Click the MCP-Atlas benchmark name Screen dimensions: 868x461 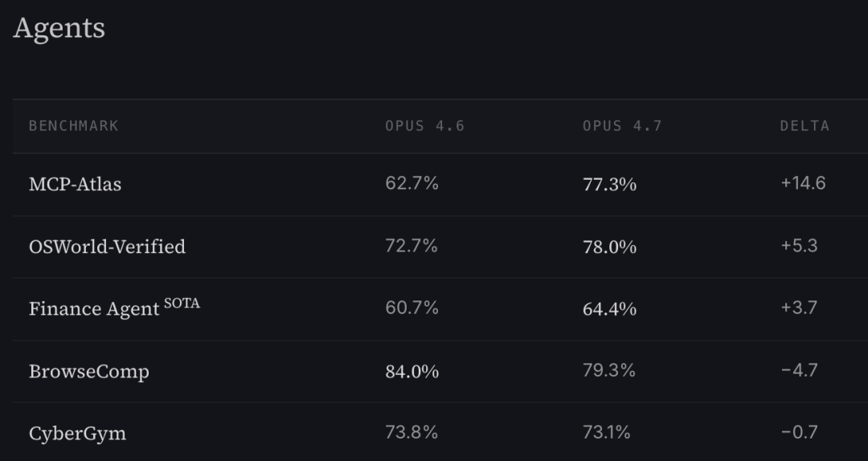click(75, 184)
